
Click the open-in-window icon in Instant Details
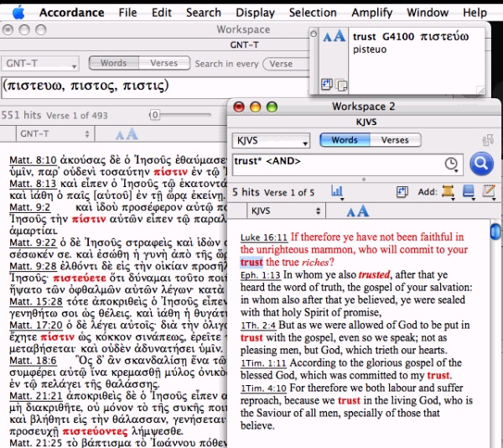coord(327,85)
